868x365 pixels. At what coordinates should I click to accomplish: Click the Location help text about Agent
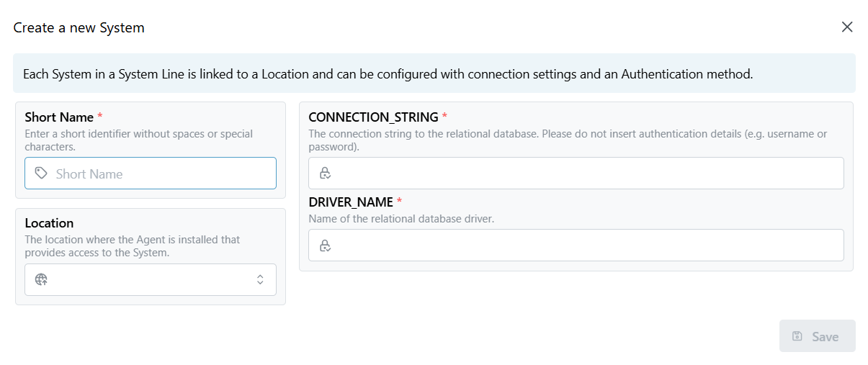pos(133,245)
